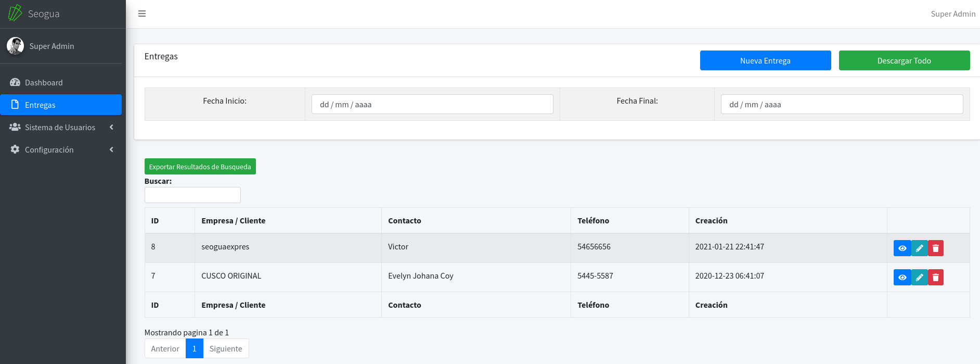Open the Fecha Final date field

841,104
